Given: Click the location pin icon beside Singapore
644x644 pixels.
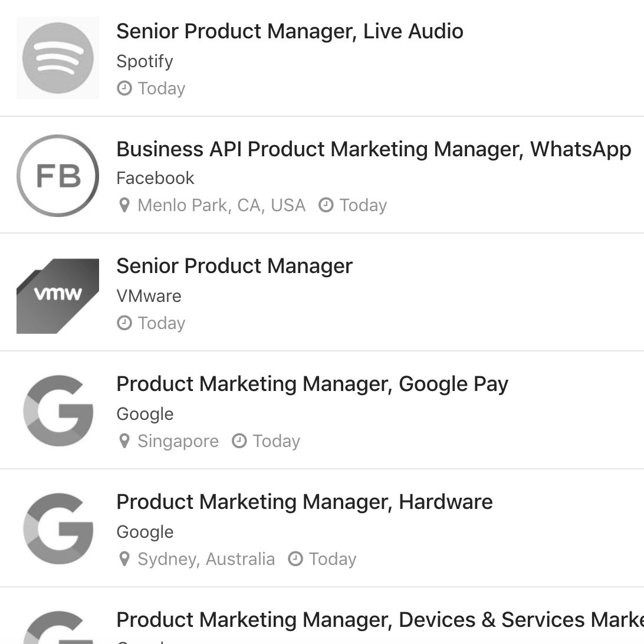Looking at the screenshot, I should tap(124, 441).
